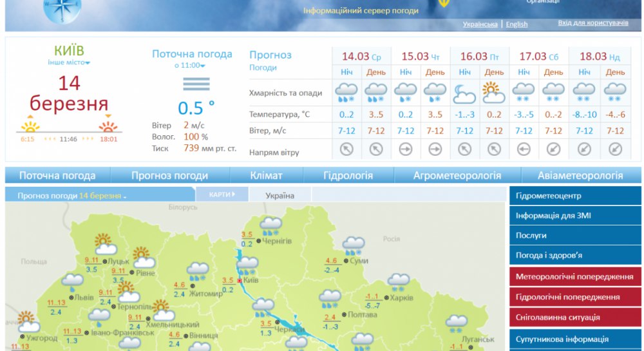Switch language to Українська
Image resolution: width=644 pixels, height=351 pixels.
(x=480, y=24)
